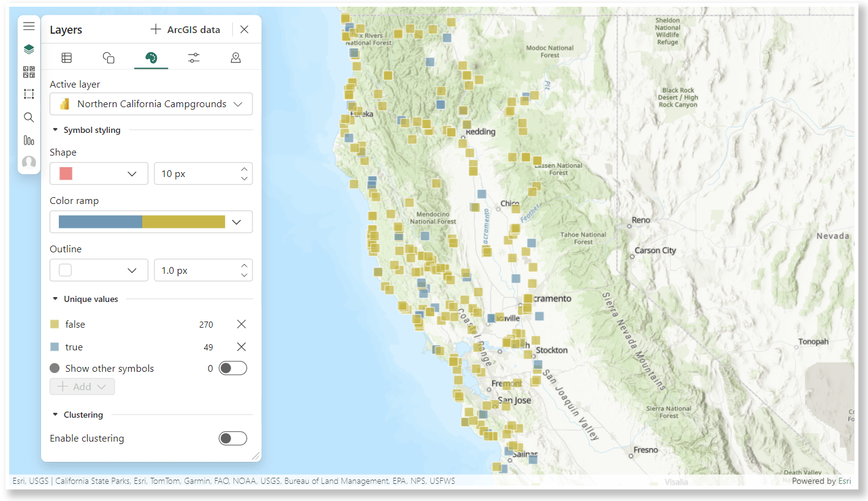Click the Carson City map label
Screen dimensions: 868x501
(655, 250)
